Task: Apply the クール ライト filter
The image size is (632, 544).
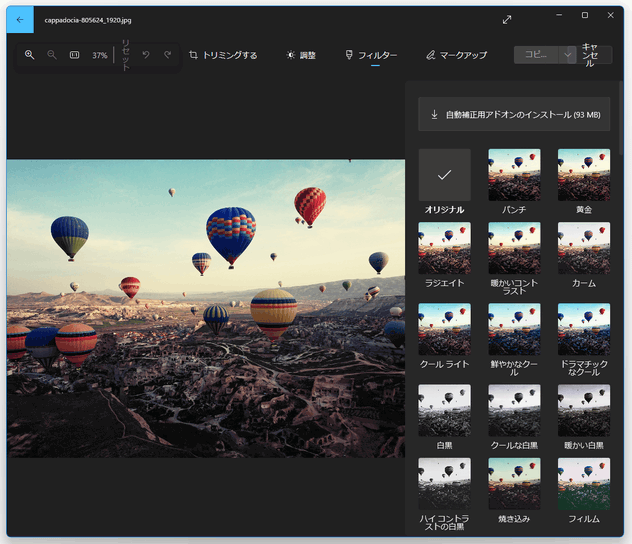Action: coord(445,329)
